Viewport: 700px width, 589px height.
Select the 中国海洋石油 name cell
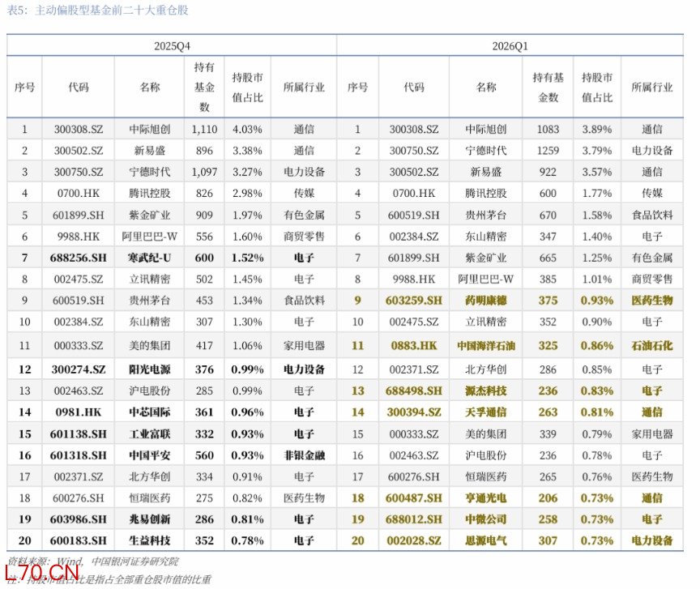click(486, 346)
